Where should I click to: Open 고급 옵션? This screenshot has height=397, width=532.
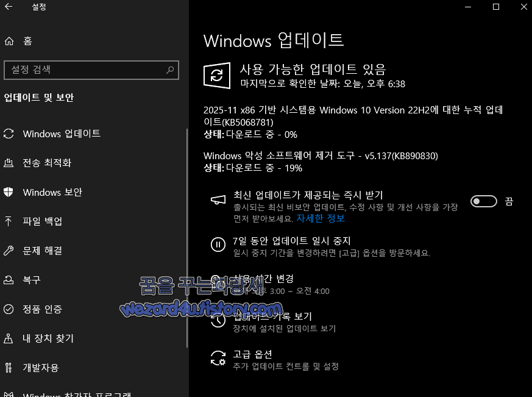tap(252, 354)
